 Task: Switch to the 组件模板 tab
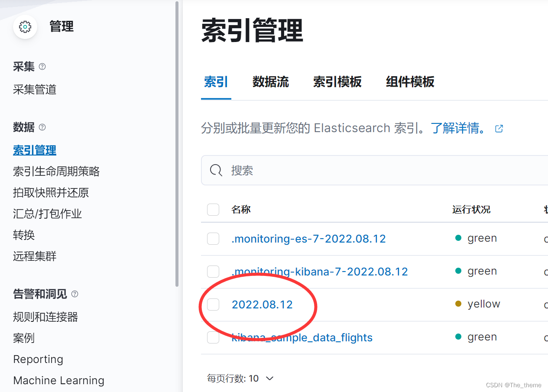pyautogui.click(x=409, y=82)
